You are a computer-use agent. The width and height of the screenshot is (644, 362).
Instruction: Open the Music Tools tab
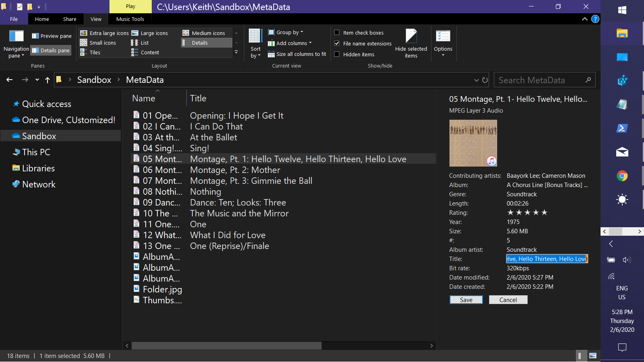pos(130,19)
